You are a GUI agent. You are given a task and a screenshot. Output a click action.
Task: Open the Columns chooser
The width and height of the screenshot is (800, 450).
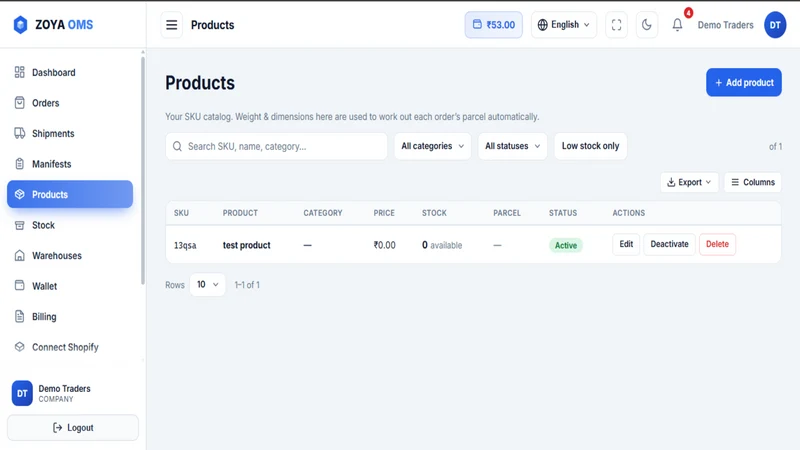pos(753,182)
